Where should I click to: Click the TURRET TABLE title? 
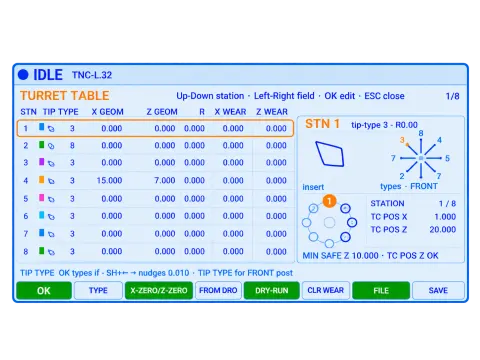pyautogui.click(x=65, y=96)
